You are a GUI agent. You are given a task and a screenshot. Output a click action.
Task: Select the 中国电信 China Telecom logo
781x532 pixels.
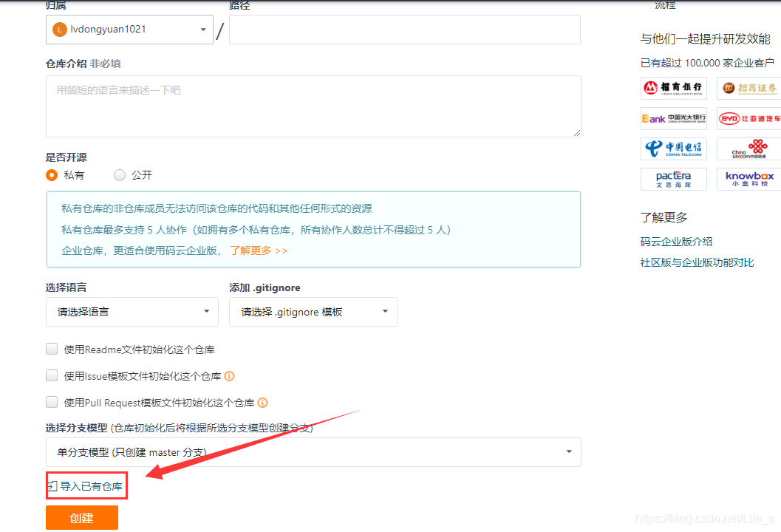(x=673, y=149)
